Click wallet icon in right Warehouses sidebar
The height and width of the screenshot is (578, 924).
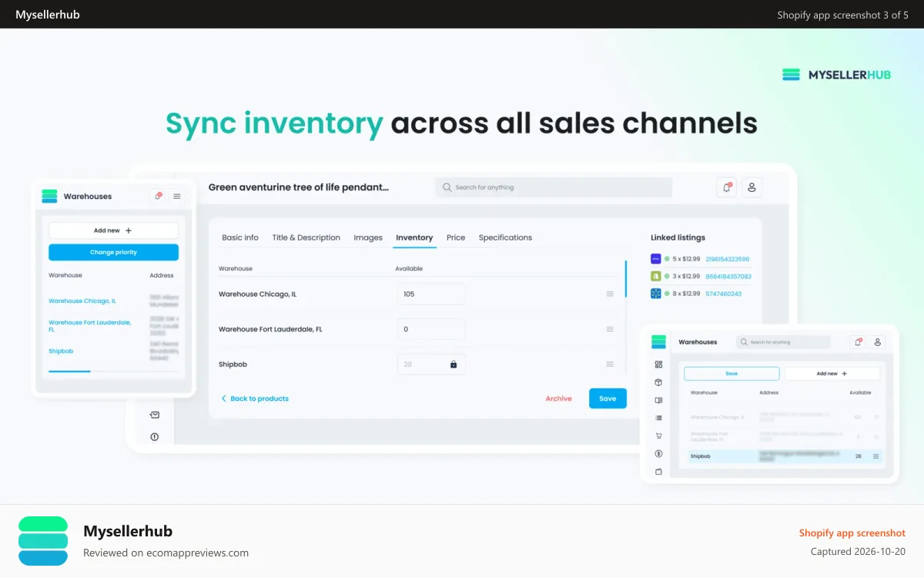658,471
